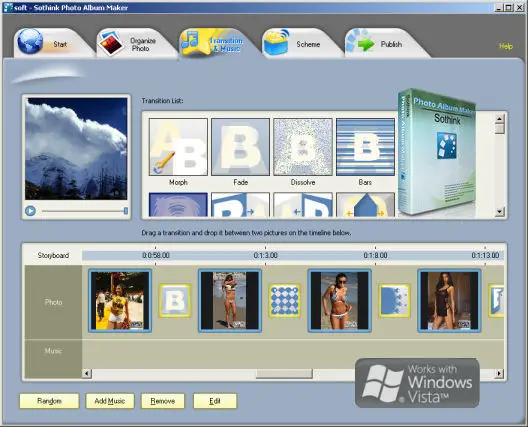The image size is (528, 427).
Task: Click the Add Music button
Action: (110, 401)
